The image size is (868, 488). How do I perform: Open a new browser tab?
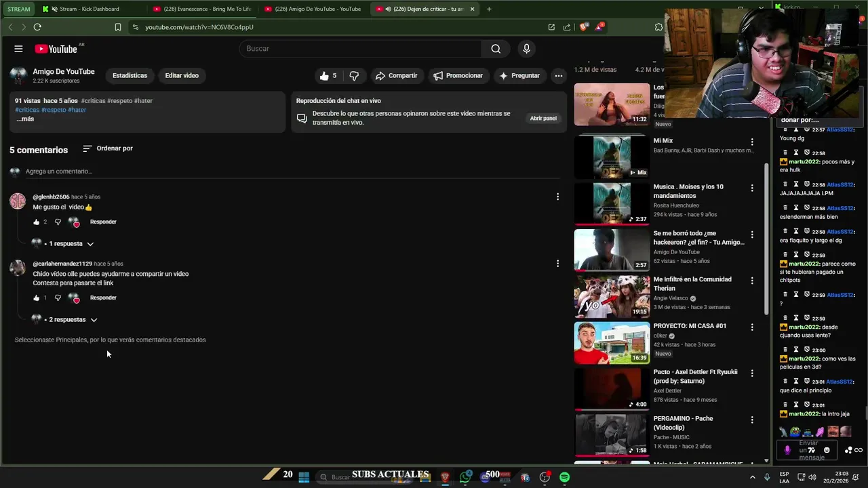(489, 9)
